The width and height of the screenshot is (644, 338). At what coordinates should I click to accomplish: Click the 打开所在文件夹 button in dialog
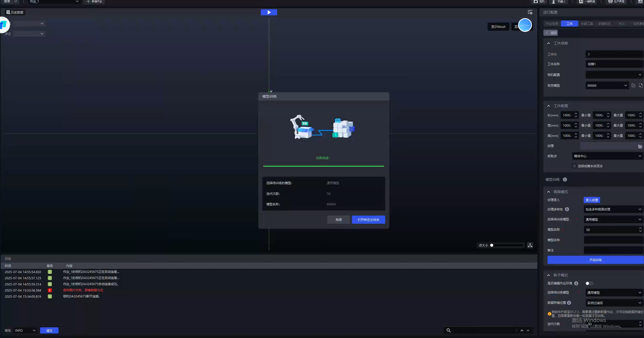(368, 220)
